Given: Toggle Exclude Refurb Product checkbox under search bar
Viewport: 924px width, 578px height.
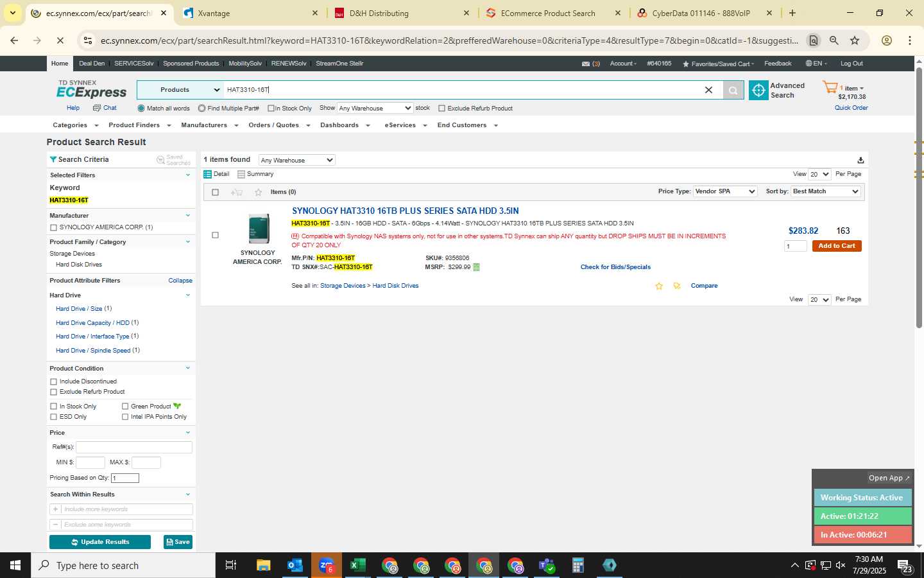Looking at the screenshot, I should 441,109.
